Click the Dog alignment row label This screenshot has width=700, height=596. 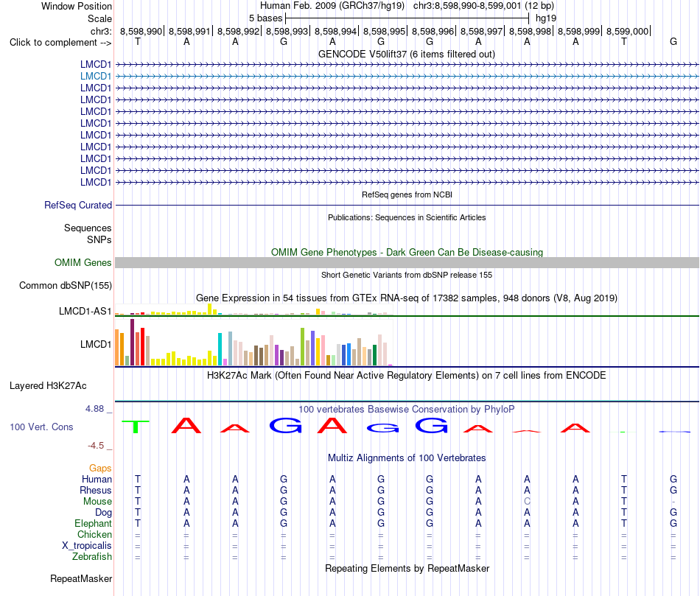click(103, 513)
